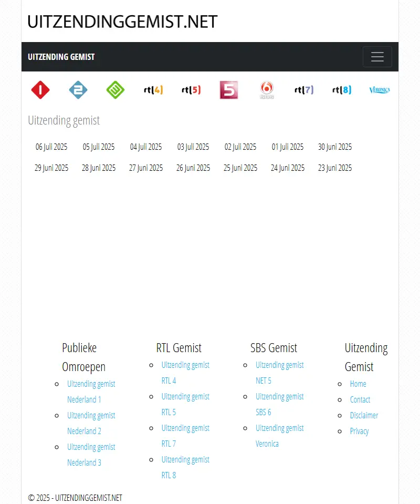Click the UITZENDING GEMIST navbar brand

point(61,57)
